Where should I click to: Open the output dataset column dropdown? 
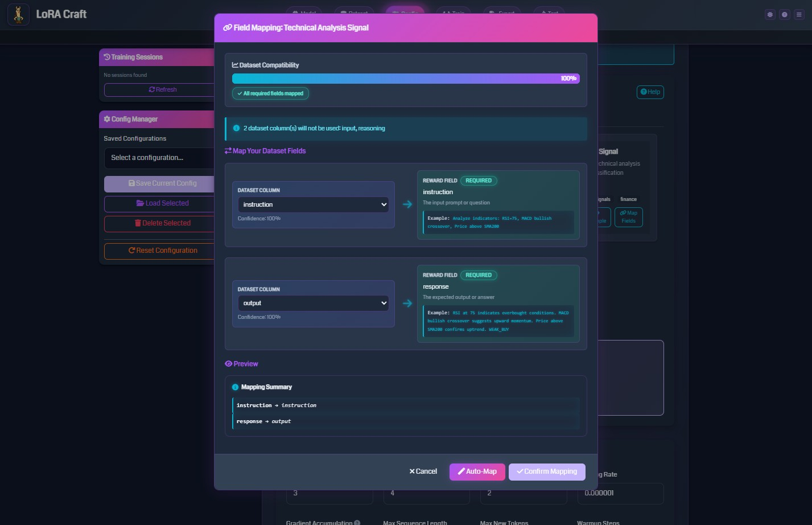[x=313, y=303]
